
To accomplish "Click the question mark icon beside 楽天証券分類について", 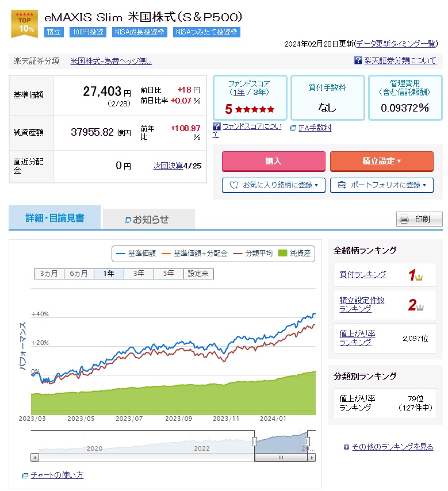I will (358, 60).
